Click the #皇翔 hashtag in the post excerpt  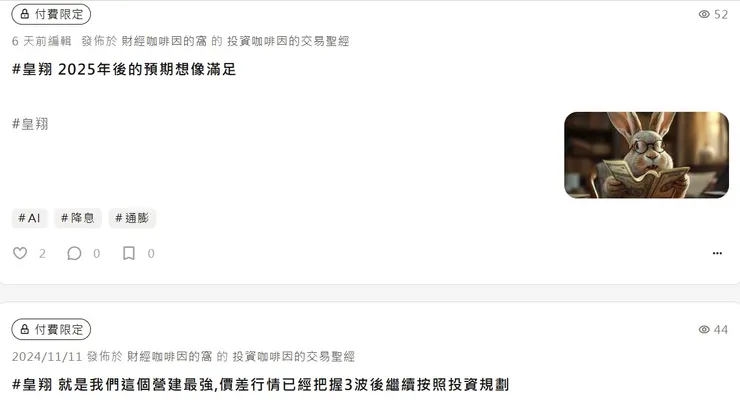30,124
